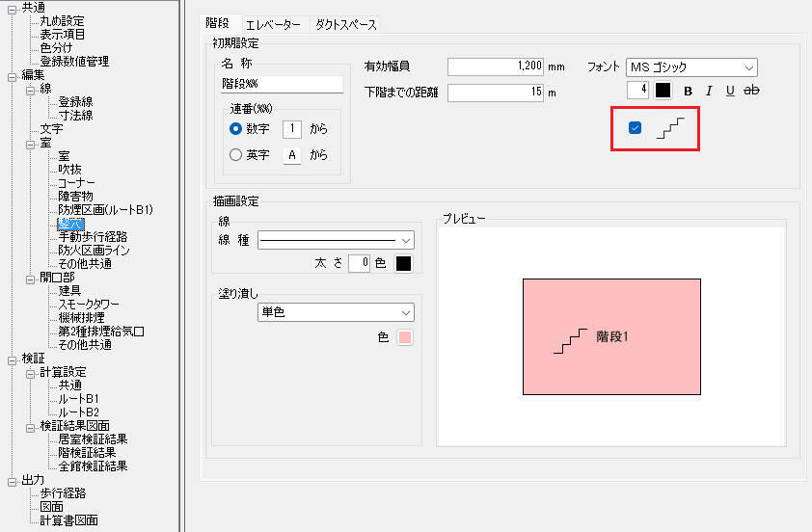Select 機械排煙 in the tree

(81, 318)
